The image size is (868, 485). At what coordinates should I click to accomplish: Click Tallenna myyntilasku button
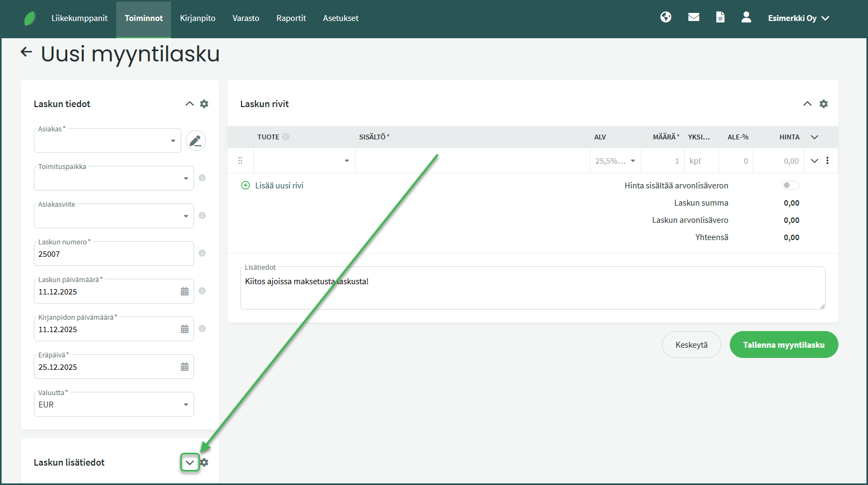(784, 345)
